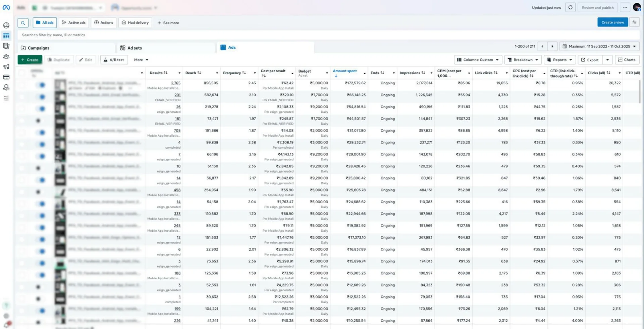Go to next page of ads results
Screen dimensions: 644x329
coord(552,46)
